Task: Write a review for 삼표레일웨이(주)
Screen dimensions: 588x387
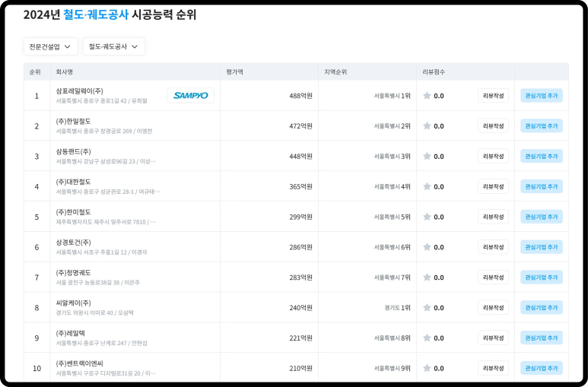Action: [493, 96]
